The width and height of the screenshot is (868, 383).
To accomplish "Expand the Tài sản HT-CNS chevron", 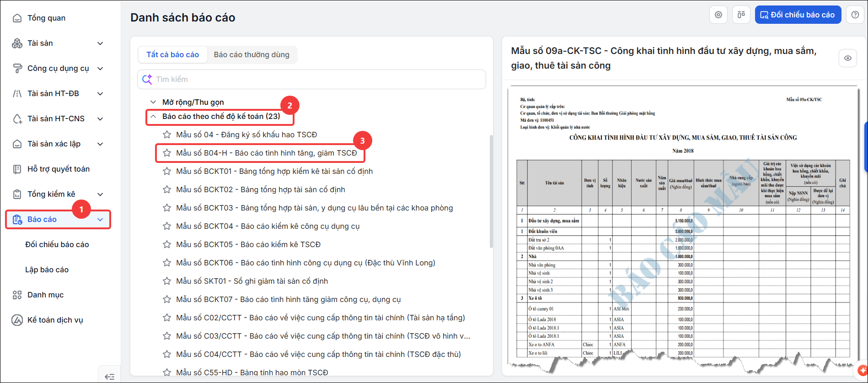I will pos(100,119).
